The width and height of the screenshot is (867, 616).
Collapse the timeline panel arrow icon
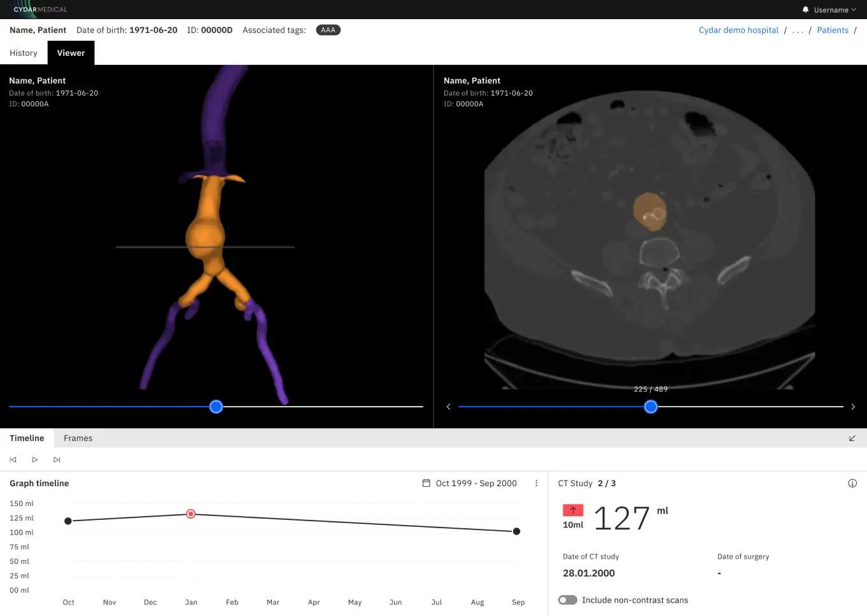852,438
